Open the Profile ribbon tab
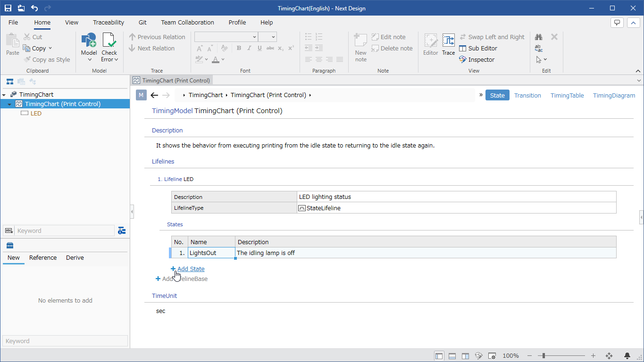The height and width of the screenshot is (362, 644). (237, 23)
